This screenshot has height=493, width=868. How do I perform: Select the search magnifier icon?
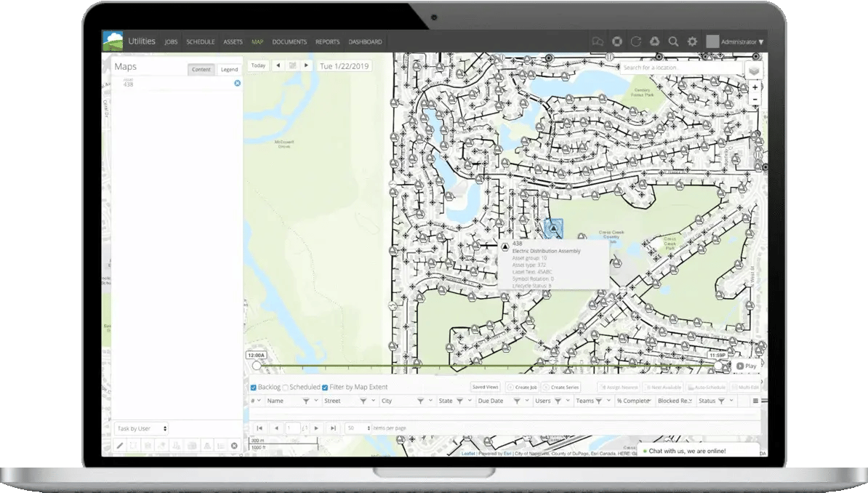click(675, 41)
